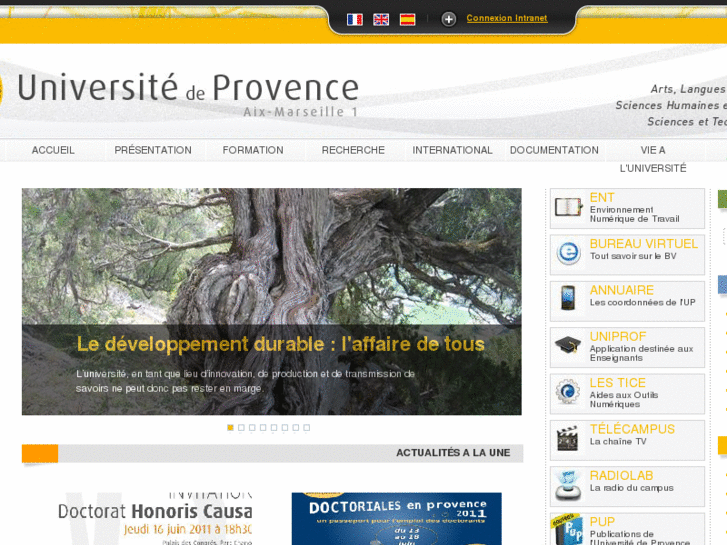
Task: Click the ENT notebook icon
Action: coord(568,207)
